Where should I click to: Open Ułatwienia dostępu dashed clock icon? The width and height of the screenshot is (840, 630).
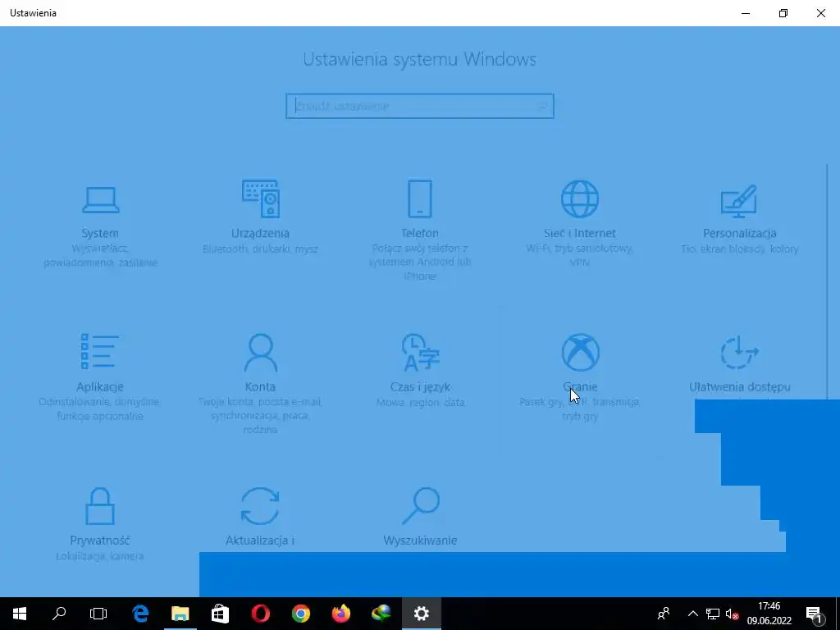point(739,352)
